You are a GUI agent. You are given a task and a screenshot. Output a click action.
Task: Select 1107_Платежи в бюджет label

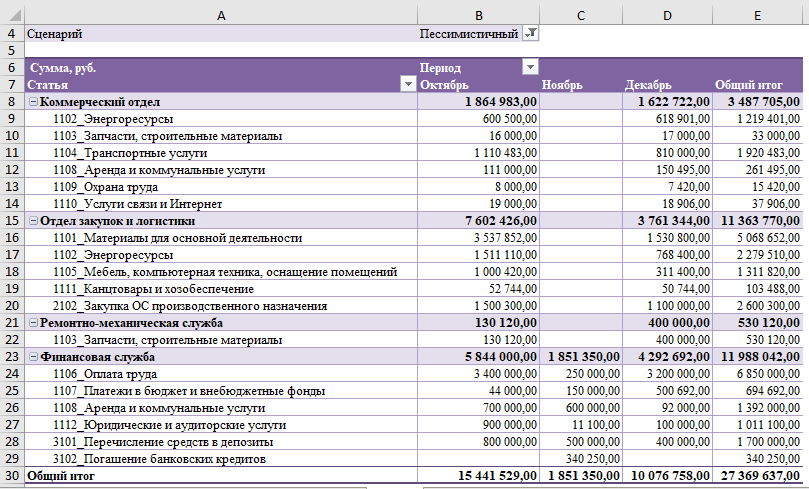point(189,391)
